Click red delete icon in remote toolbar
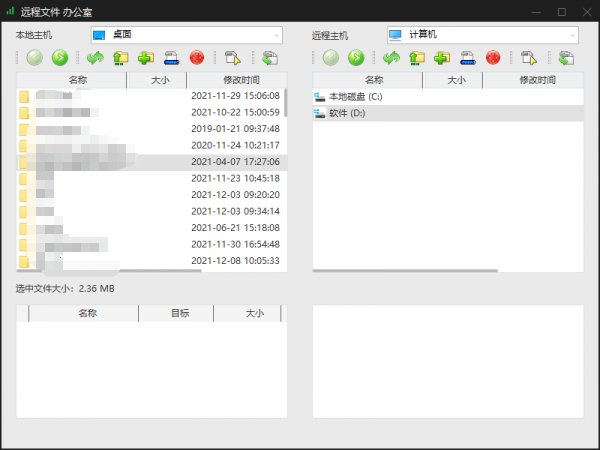 [492, 58]
